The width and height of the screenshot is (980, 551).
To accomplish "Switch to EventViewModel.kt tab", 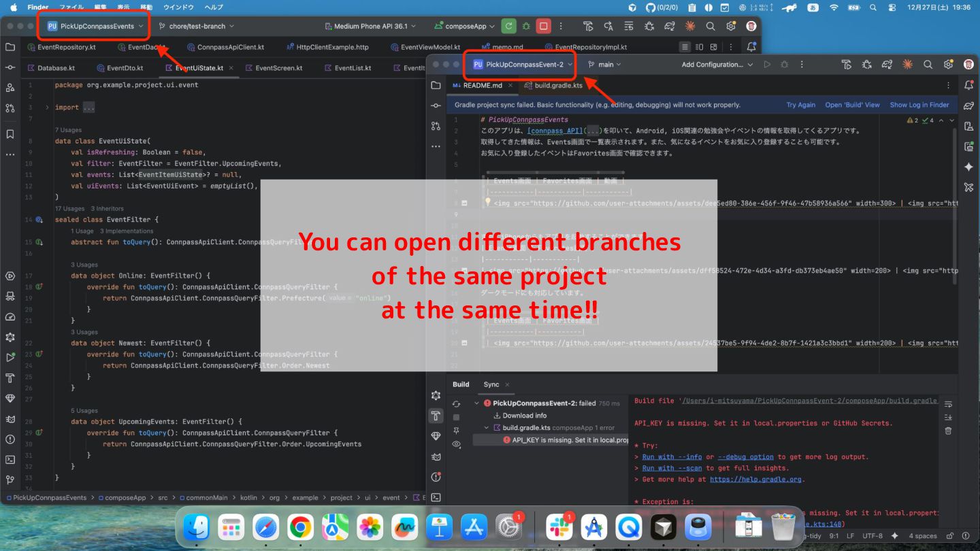I will 425,47.
